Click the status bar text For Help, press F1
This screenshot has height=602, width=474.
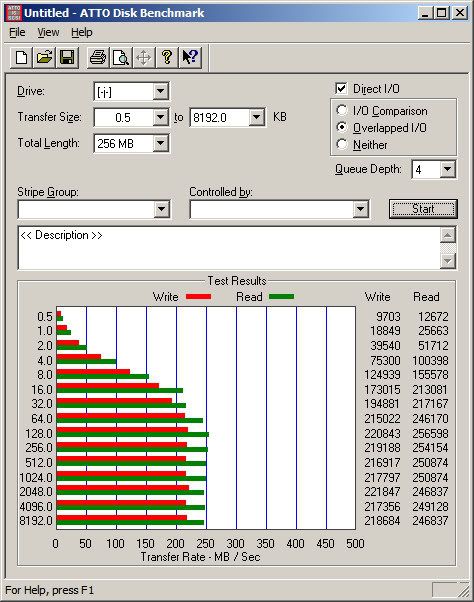click(x=50, y=590)
